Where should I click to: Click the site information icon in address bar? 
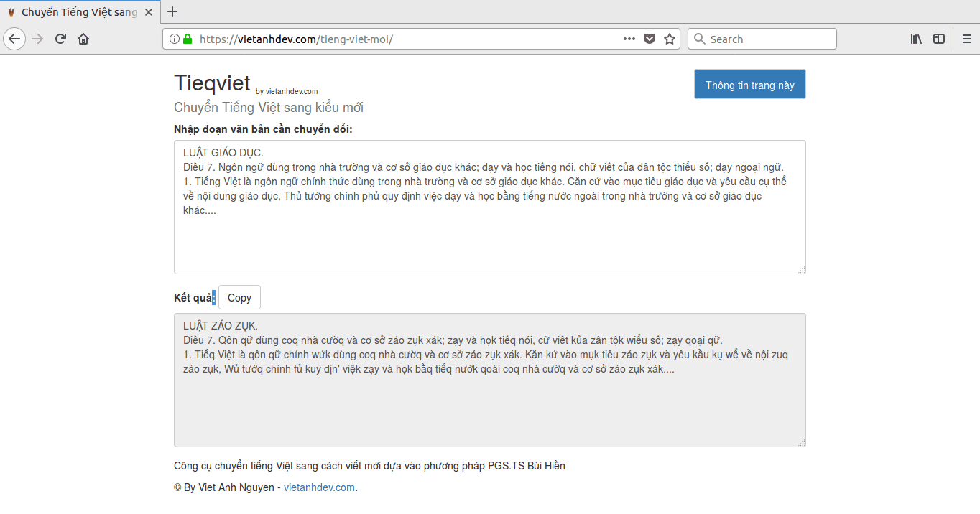(x=175, y=38)
